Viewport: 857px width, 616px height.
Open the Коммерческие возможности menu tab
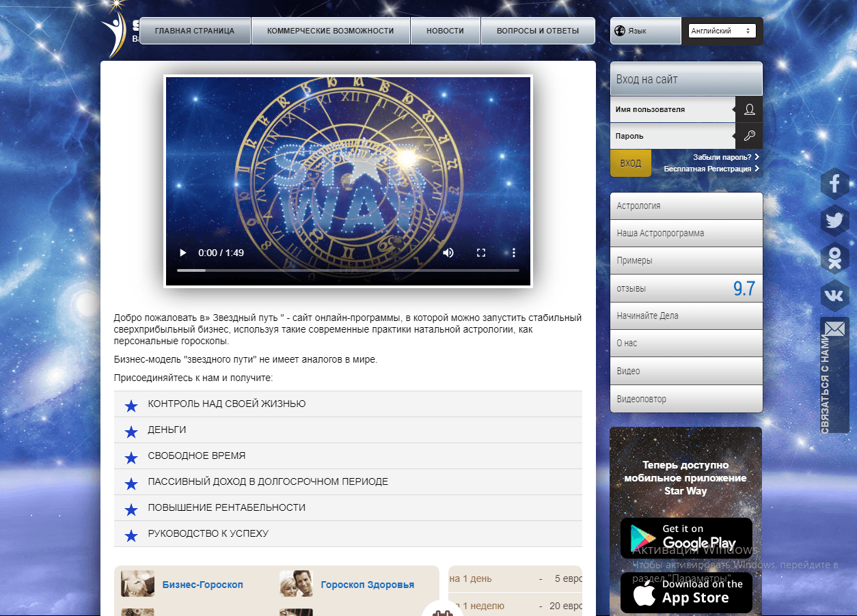(330, 31)
